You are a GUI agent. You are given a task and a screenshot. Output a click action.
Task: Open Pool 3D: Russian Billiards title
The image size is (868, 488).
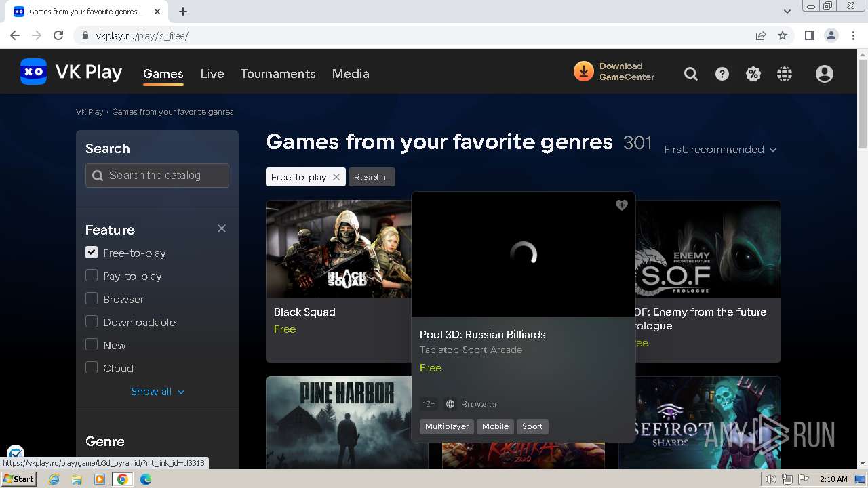tap(483, 334)
